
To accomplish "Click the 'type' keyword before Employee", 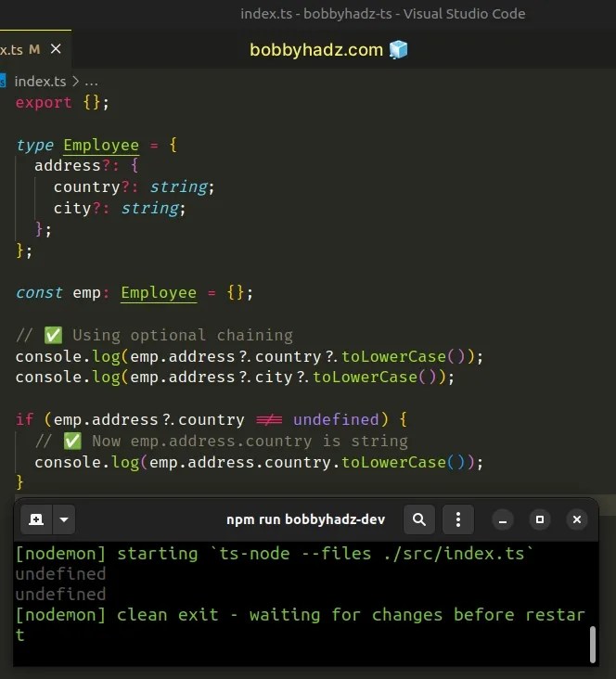I will tap(34, 145).
